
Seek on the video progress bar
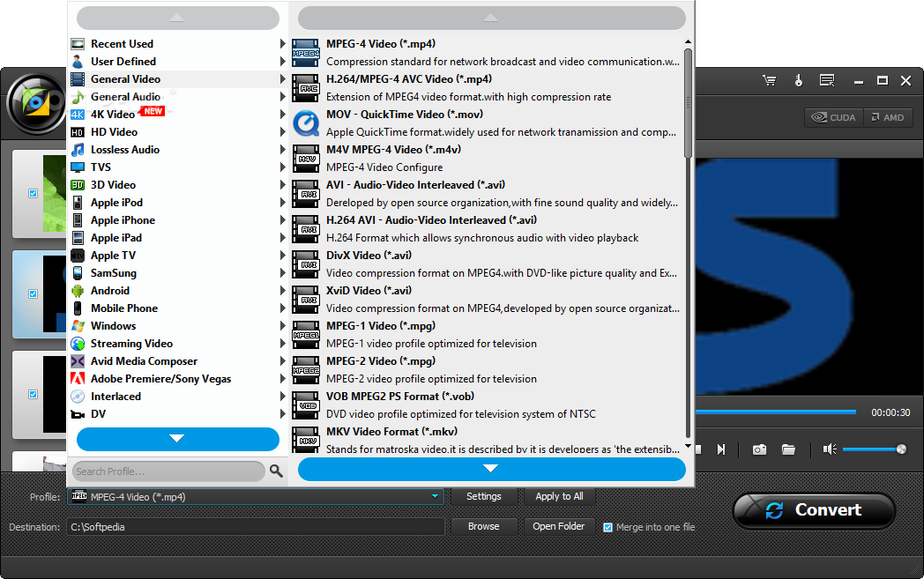[776, 412]
